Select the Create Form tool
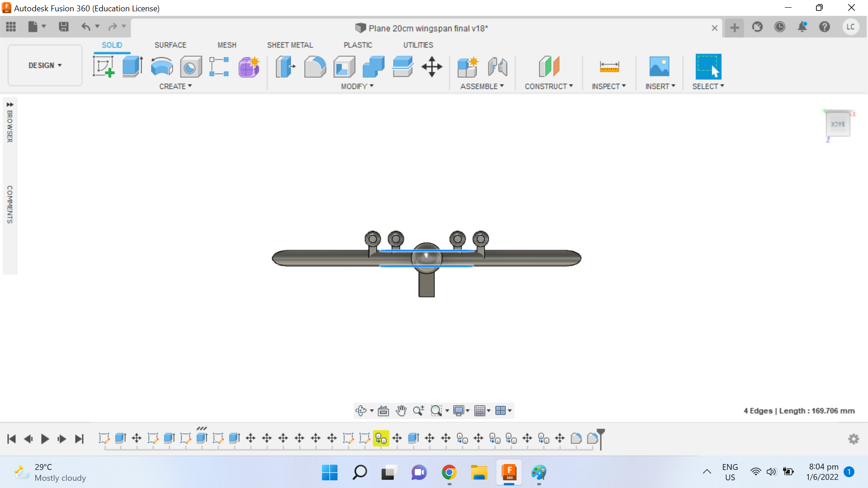The width and height of the screenshot is (868, 488). (249, 66)
